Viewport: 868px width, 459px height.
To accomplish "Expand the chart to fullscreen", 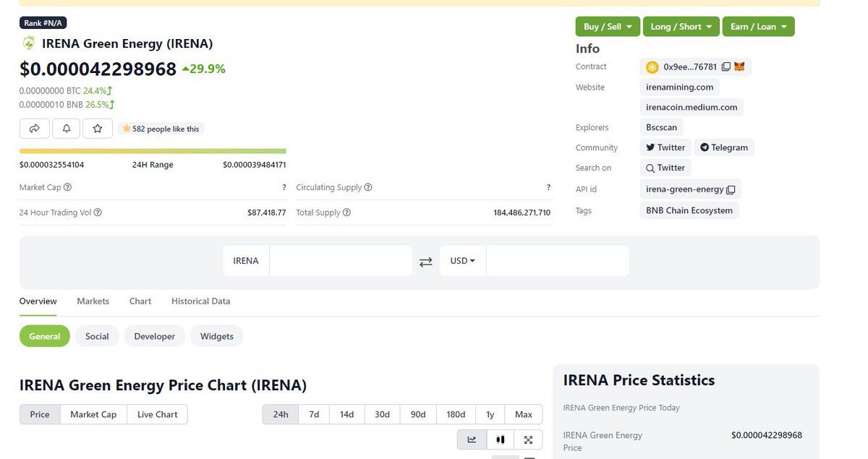I will point(528,439).
